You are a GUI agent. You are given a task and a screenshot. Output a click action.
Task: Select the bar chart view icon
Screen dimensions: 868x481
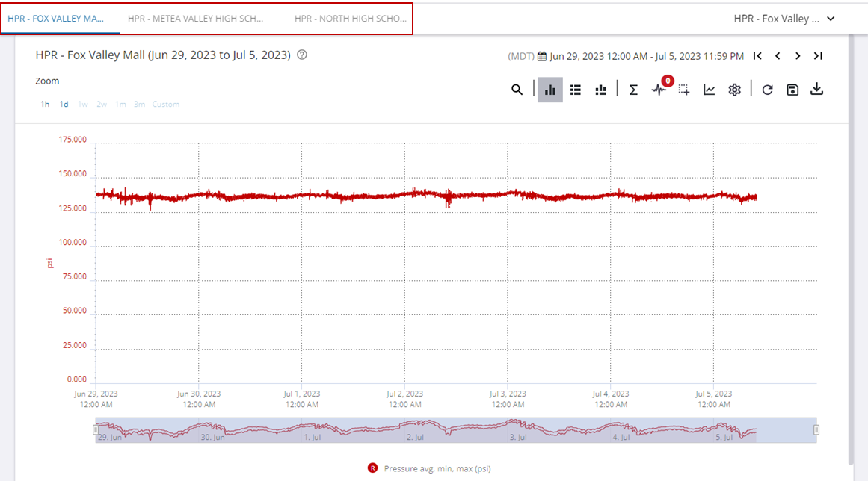[x=550, y=90]
